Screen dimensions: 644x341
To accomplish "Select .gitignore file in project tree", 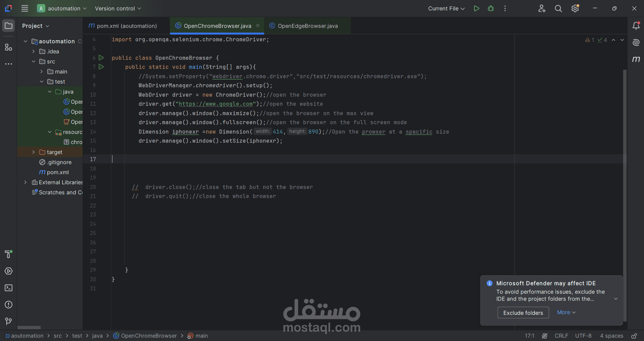I will (x=55, y=162).
